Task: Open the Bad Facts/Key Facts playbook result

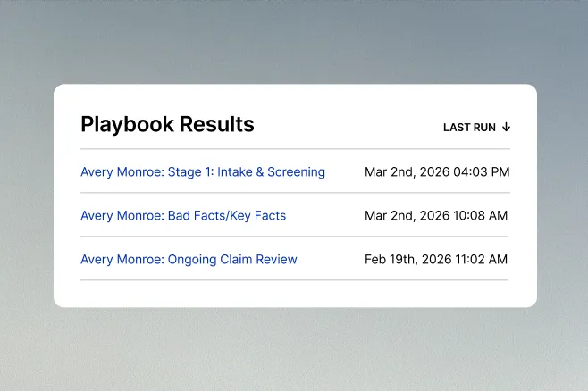Action: click(x=183, y=215)
